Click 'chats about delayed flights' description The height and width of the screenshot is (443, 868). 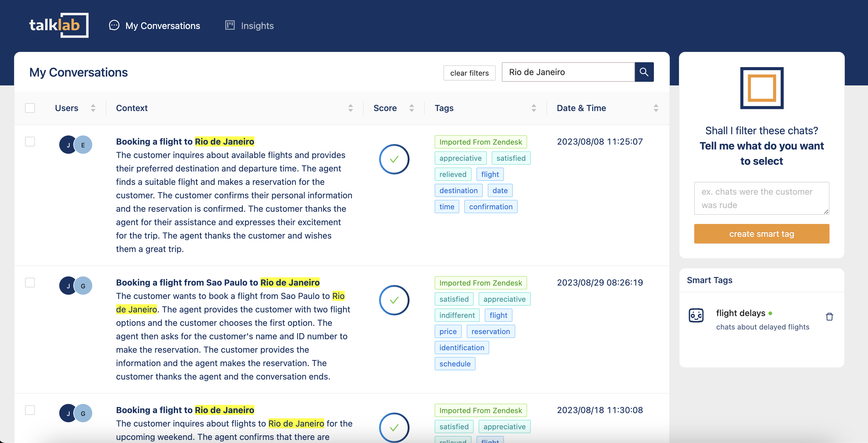click(x=763, y=327)
